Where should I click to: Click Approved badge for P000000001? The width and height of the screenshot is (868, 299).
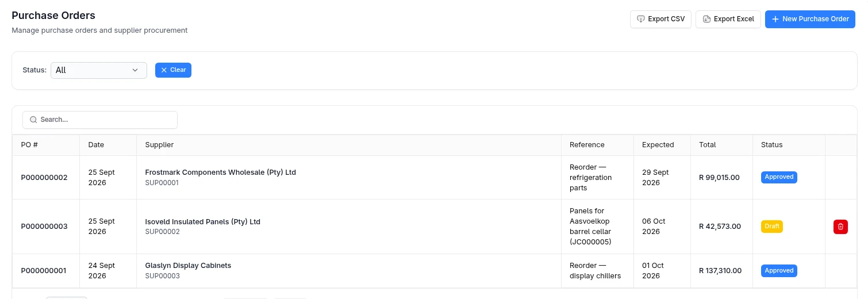click(779, 271)
